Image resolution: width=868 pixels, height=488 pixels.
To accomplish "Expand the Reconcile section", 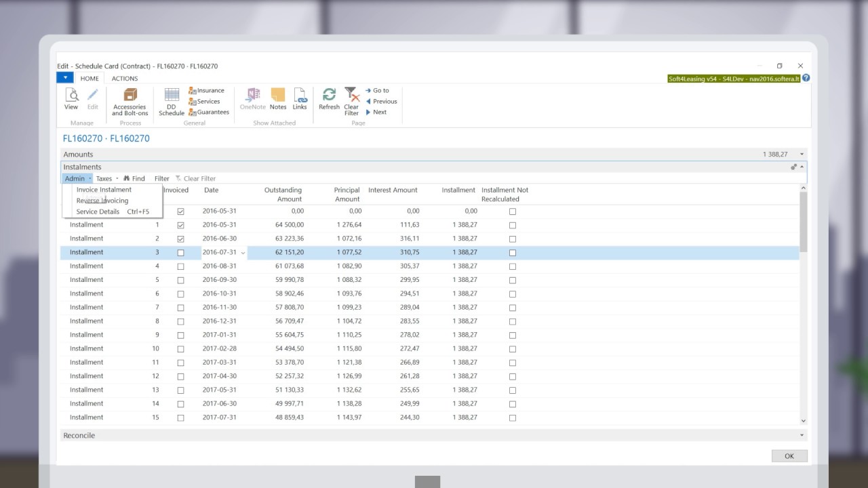I will 802,436.
